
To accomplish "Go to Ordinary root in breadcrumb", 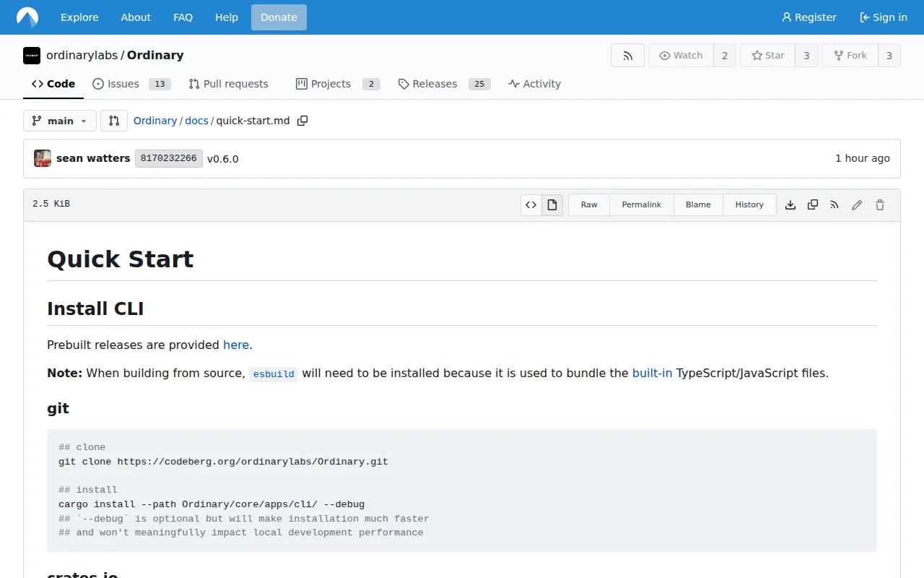I will [x=155, y=121].
